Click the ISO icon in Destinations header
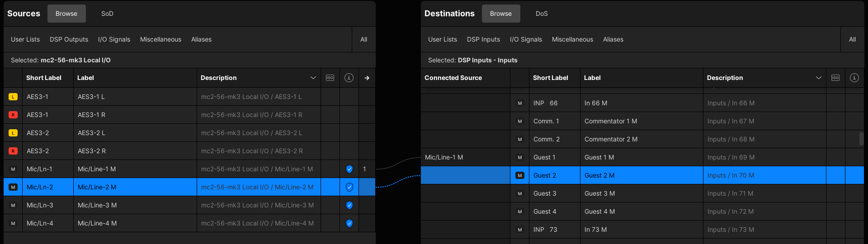Screen dimensions: 868x244 [835, 78]
